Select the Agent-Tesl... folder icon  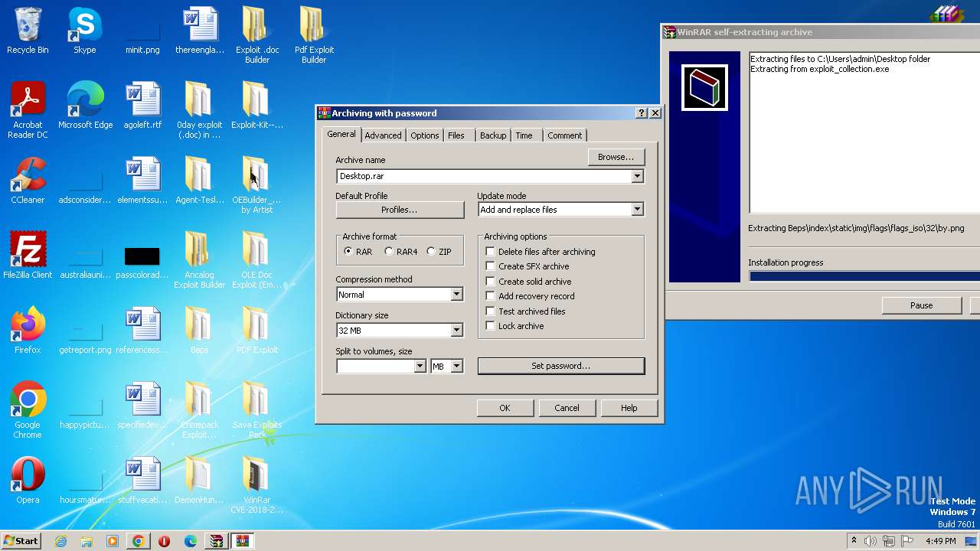199,181
